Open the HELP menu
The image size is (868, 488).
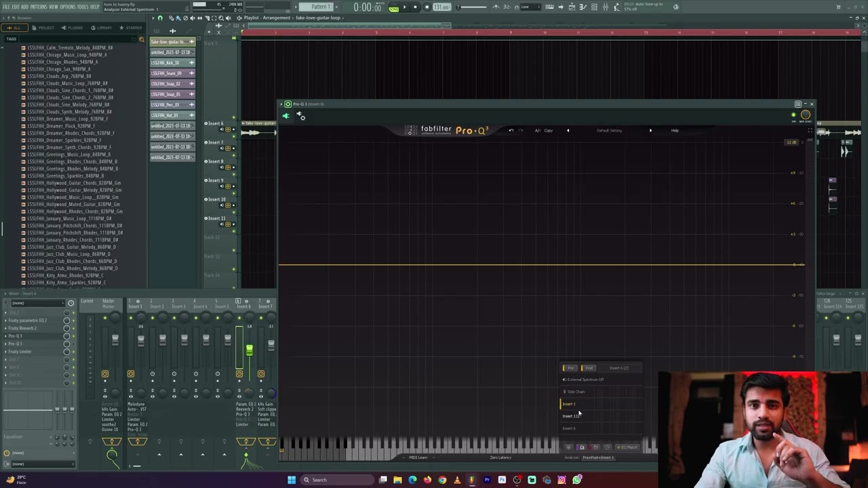coord(95,7)
